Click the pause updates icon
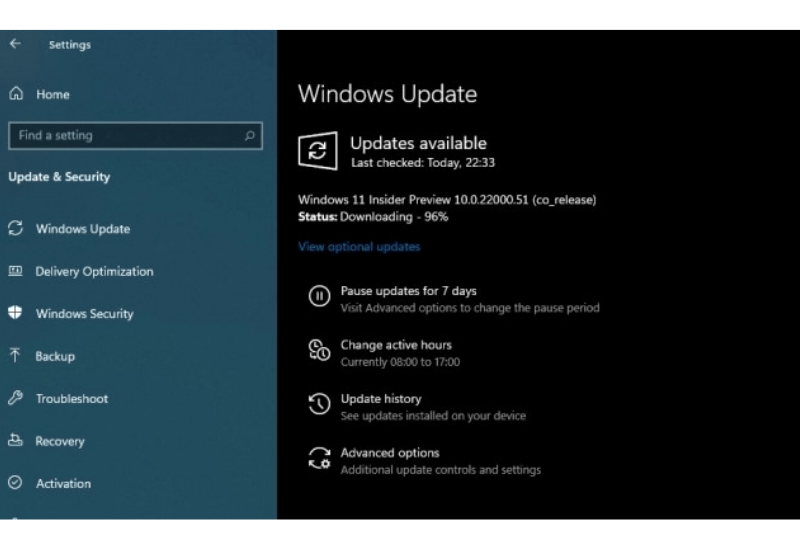800x549 pixels. (319, 297)
